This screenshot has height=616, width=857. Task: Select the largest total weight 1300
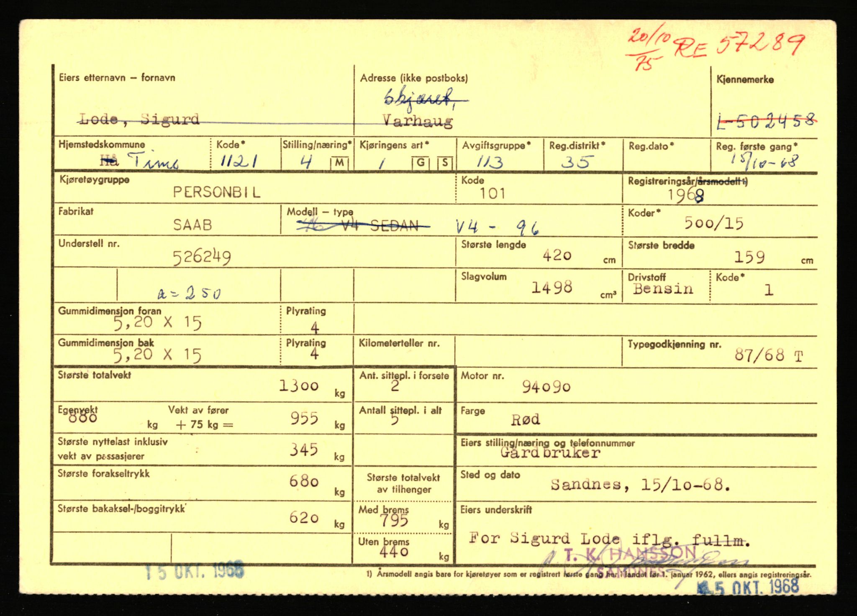coord(299,386)
